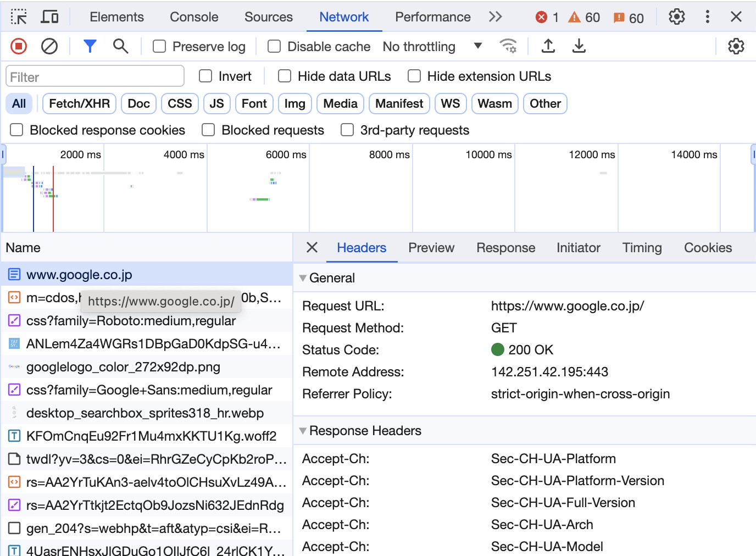The image size is (756, 556).
Task: Check Blocked requests checkbox
Action: (208, 130)
